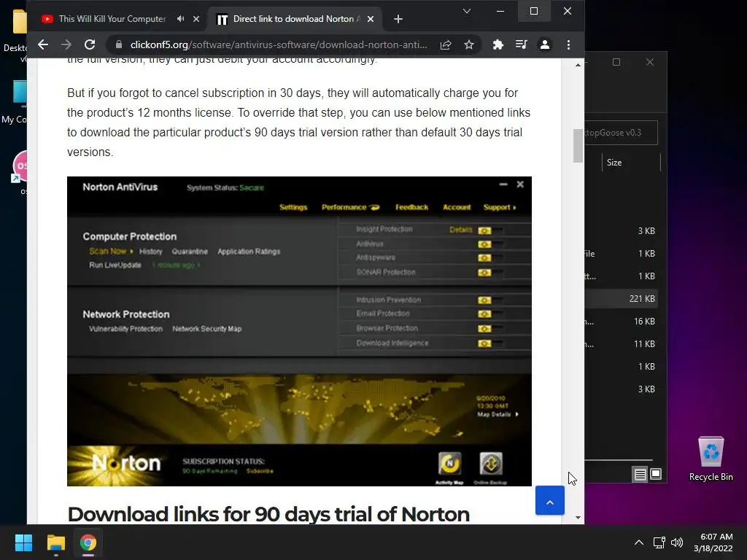
Task: Click the page scrollbar down arrow
Action: tap(578, 517)
